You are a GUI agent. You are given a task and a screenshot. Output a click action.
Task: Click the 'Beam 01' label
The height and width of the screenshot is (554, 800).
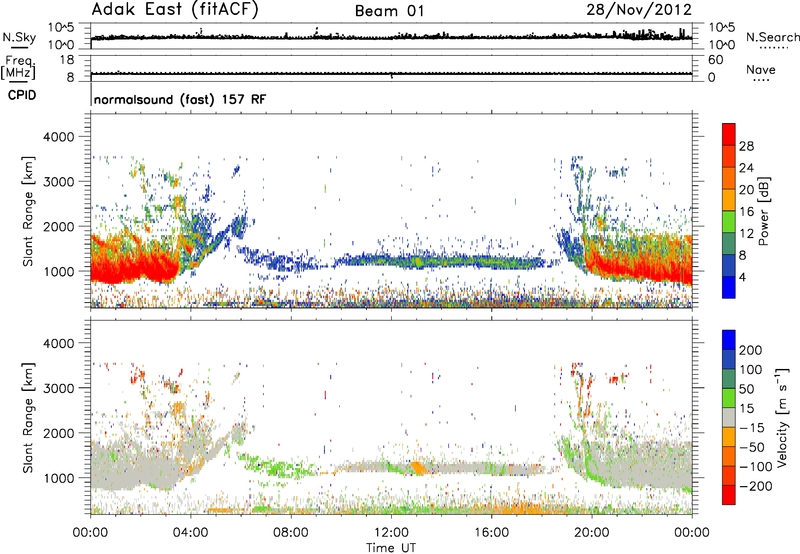point(389,11)
